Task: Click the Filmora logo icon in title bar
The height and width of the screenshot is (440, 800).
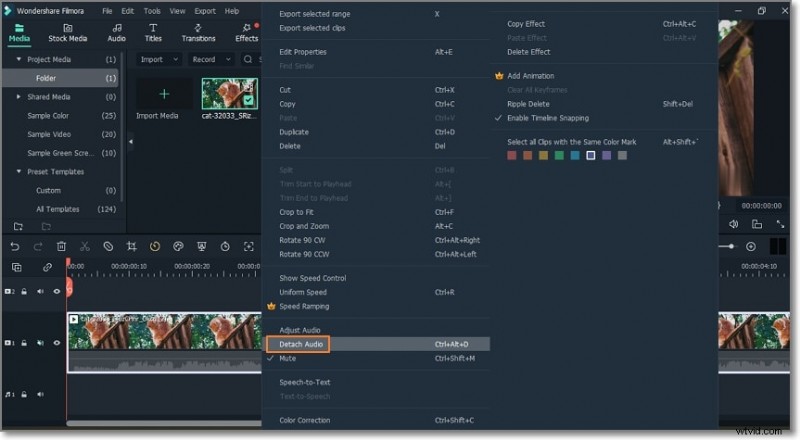Action: pyautogui.click(x=7, y=11)
